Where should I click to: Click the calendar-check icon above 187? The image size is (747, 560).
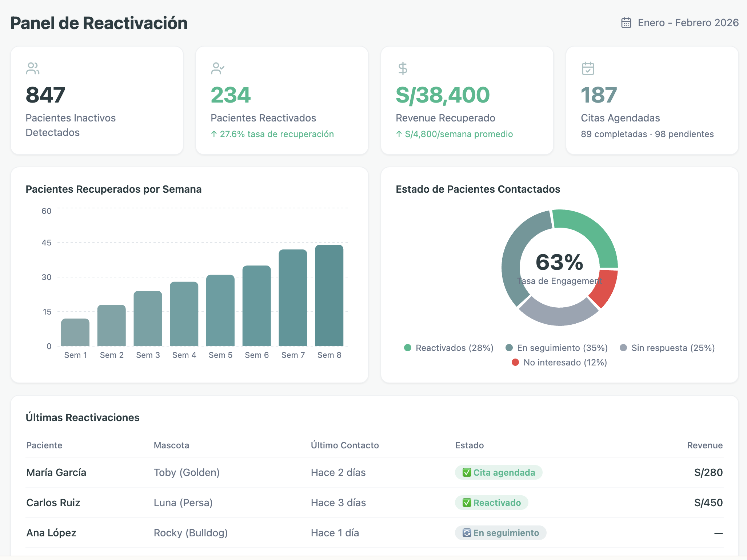point(588,68)
